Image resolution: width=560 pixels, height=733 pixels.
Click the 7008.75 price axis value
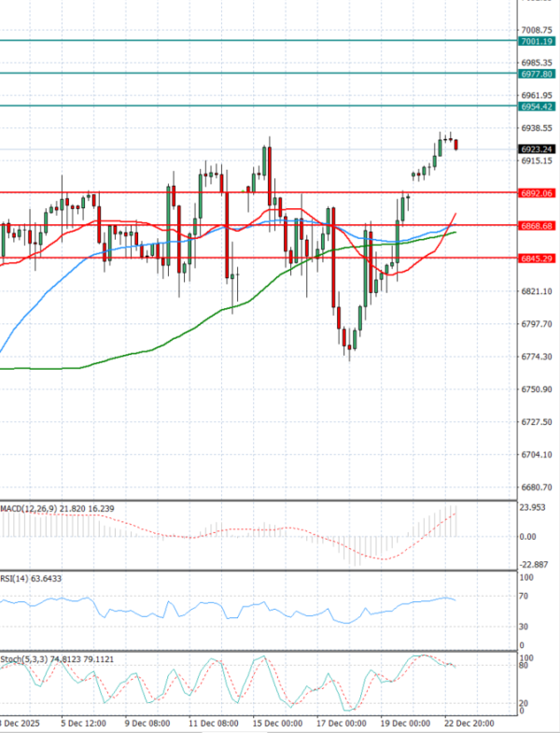pyautogui.click(x=537, y=30)
